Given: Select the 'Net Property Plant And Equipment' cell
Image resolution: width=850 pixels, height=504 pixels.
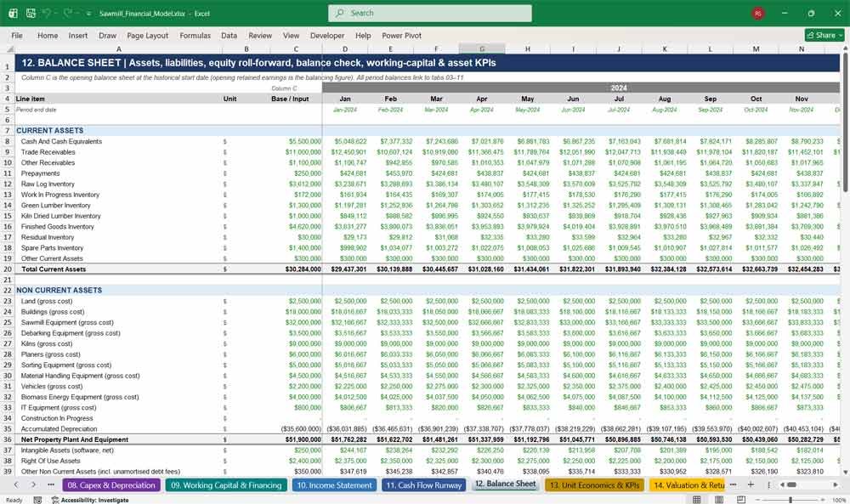Looking at the screenshot, I should [x=119, y=440].
